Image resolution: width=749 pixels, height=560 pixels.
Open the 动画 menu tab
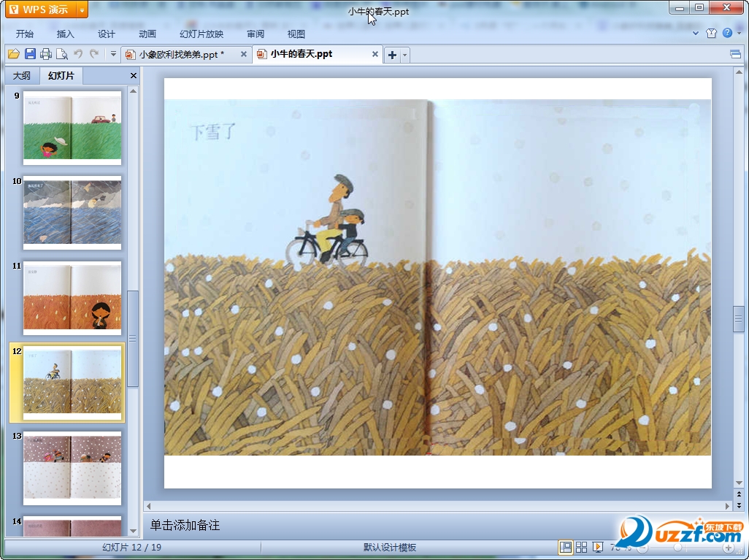(147, 34)
